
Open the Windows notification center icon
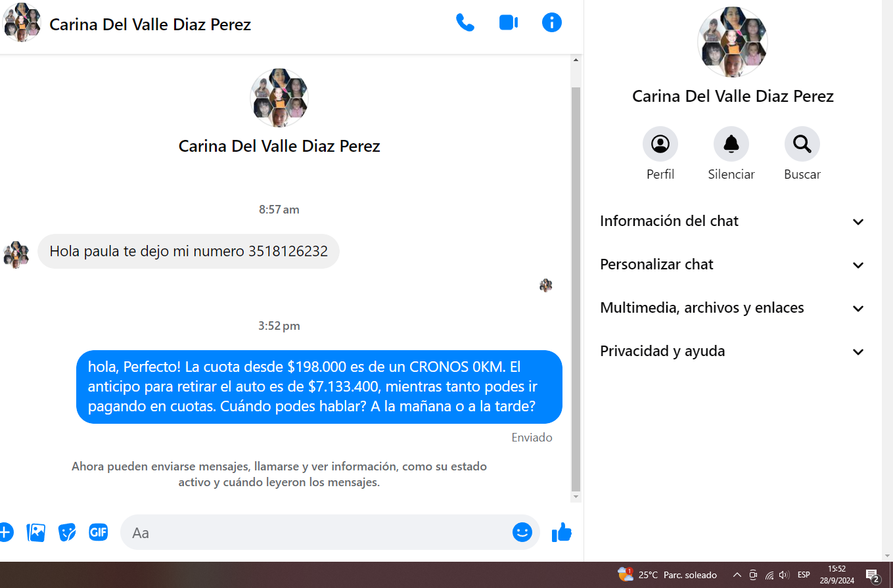coord(873,576)
